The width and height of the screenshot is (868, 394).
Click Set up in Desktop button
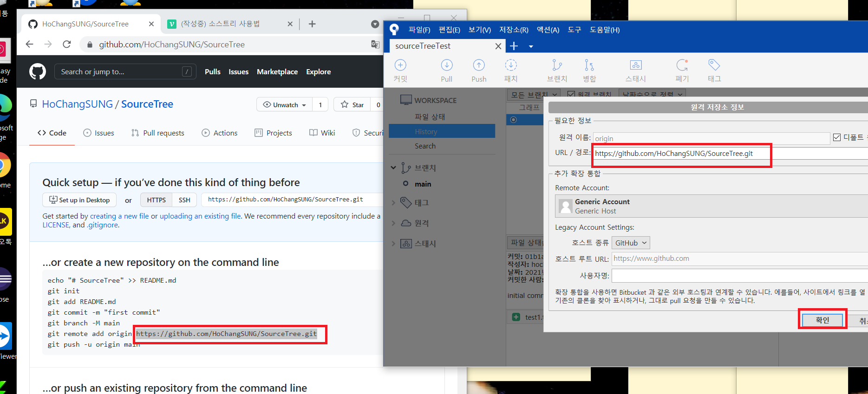(79, 200)
